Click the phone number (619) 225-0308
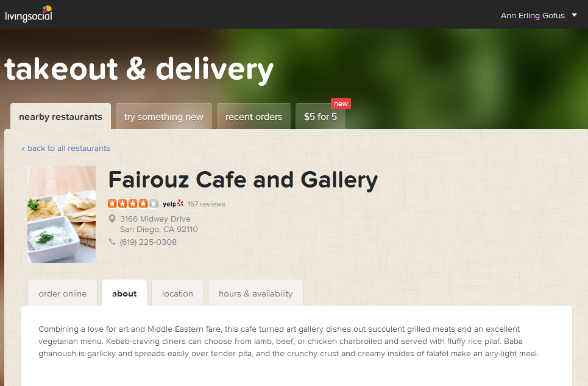588x386 pixels. click(148, 242)
